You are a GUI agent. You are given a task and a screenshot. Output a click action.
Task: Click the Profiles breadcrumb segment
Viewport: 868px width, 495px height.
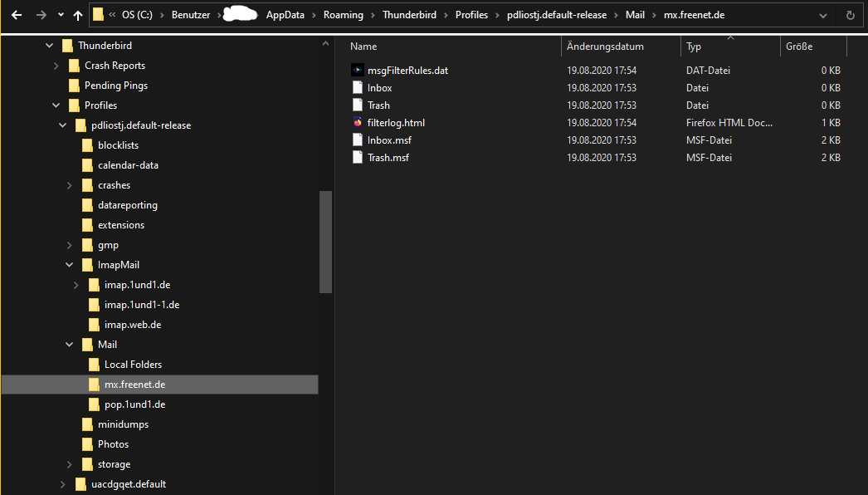471,15
